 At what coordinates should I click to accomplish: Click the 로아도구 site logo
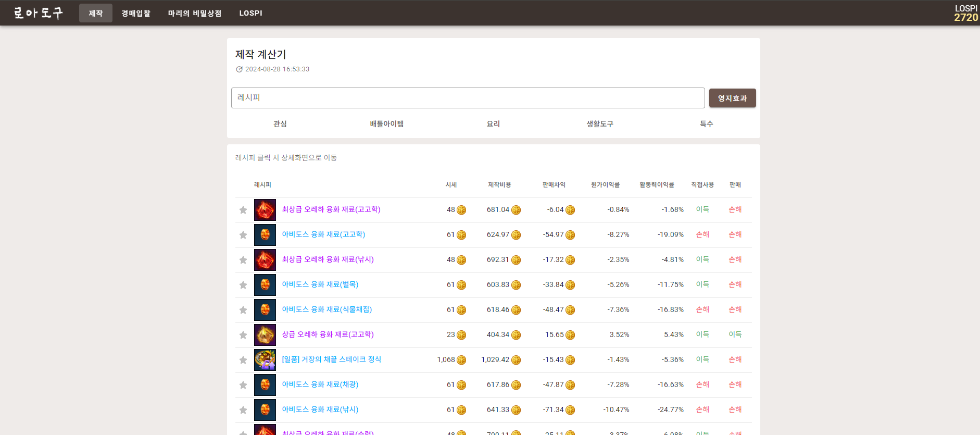38,13
